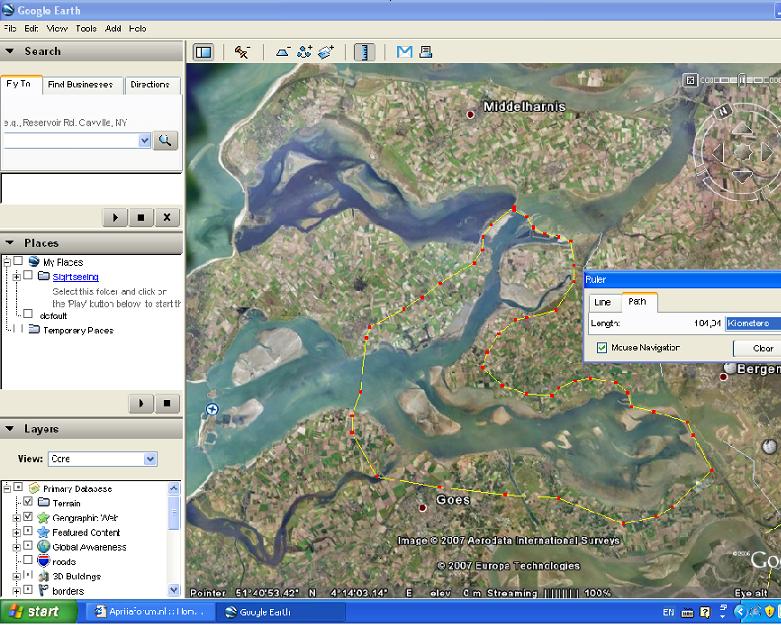Click the blue placemark icon on map
Screen dimensions: 781x625
click(212, 409)
